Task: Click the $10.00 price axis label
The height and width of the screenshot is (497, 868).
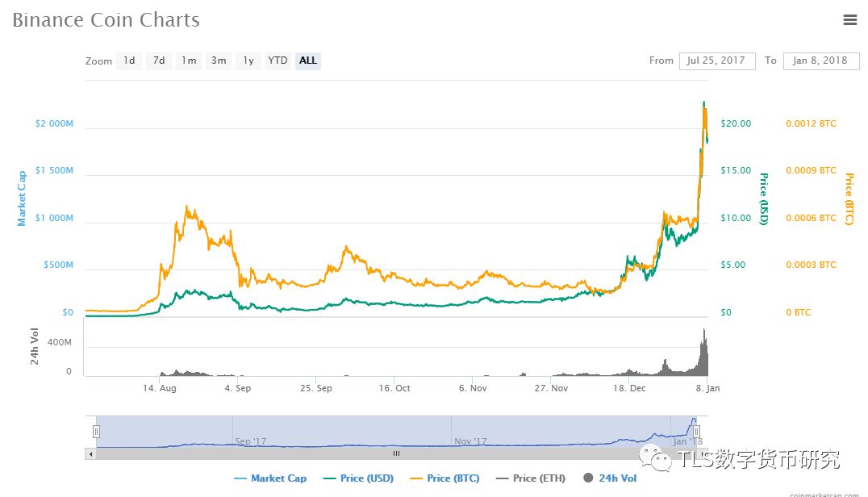Action: 736,218
